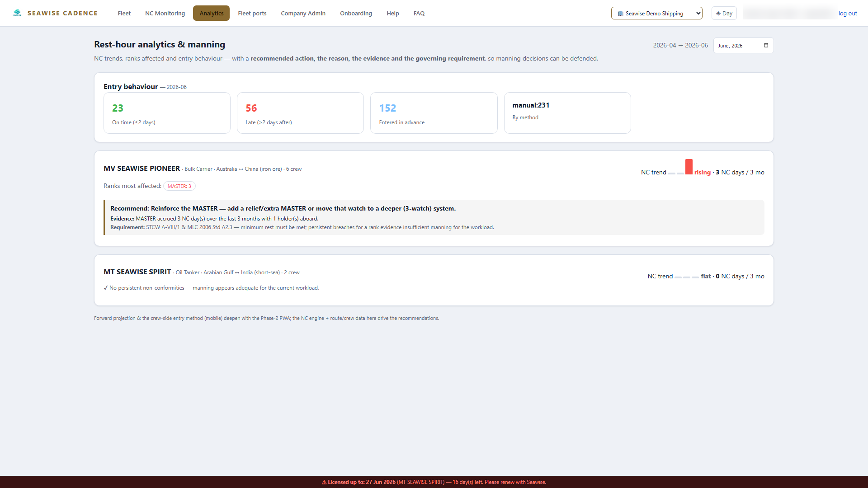Click the 'rising' trend label
The image size is (868, 488).
(x=702, y=173)
